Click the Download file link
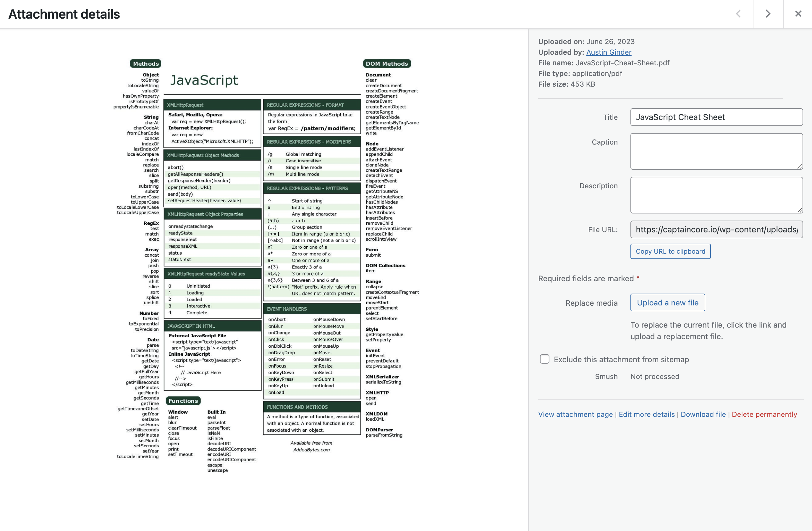The height and width of the screenshot is (531, 812). point(703,415)
